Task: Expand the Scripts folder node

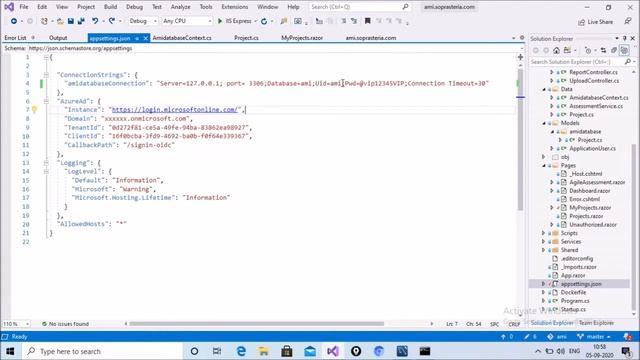Action: [544, 233]
